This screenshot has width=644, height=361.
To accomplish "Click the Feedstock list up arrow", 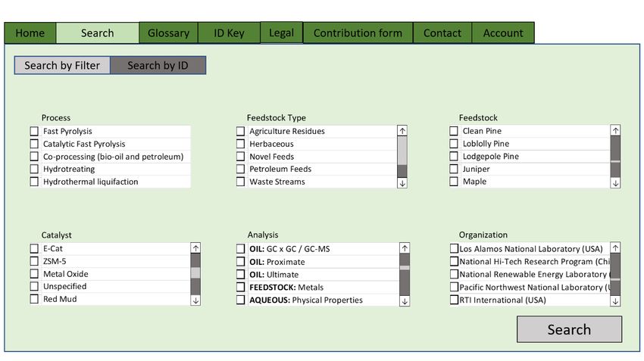I will point(615,130).
